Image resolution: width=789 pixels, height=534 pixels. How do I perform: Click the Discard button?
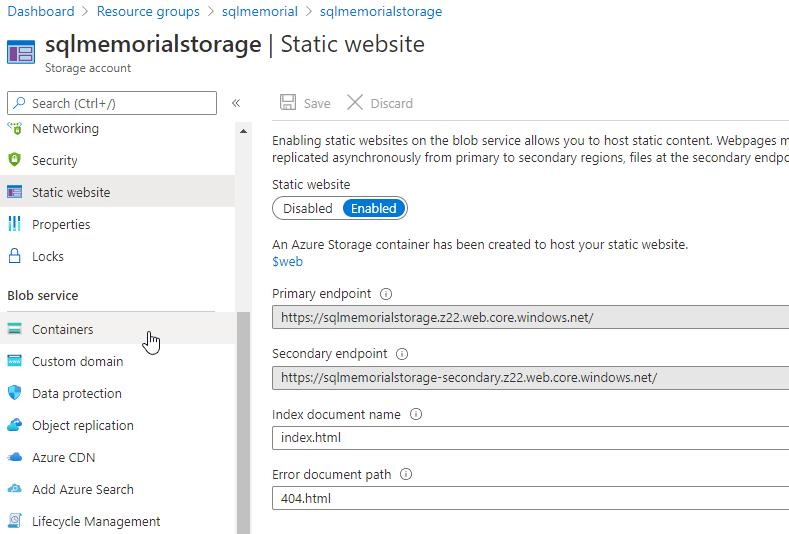pos(380,103)
